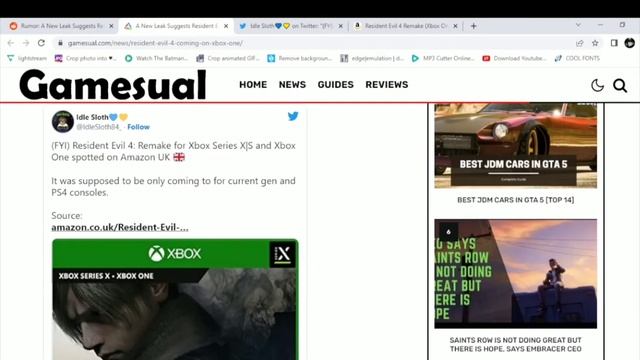Open BEST JDM CARS IN GTA 5 [TOP 14] title link
Screen dimensions: 640x360
pos(516,200)
